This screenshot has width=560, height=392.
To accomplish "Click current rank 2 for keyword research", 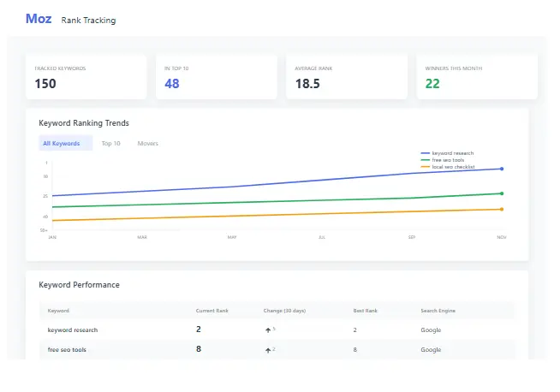I will 199,330.
